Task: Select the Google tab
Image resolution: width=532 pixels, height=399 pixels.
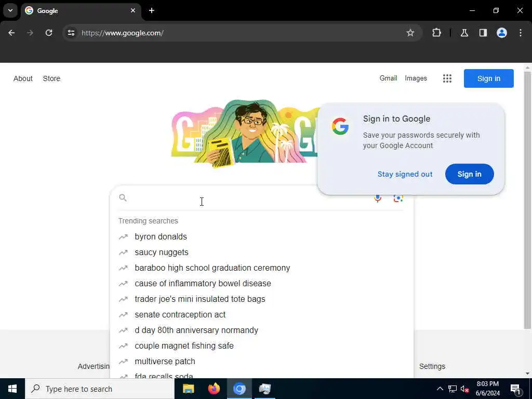Action: pos(81,11)
